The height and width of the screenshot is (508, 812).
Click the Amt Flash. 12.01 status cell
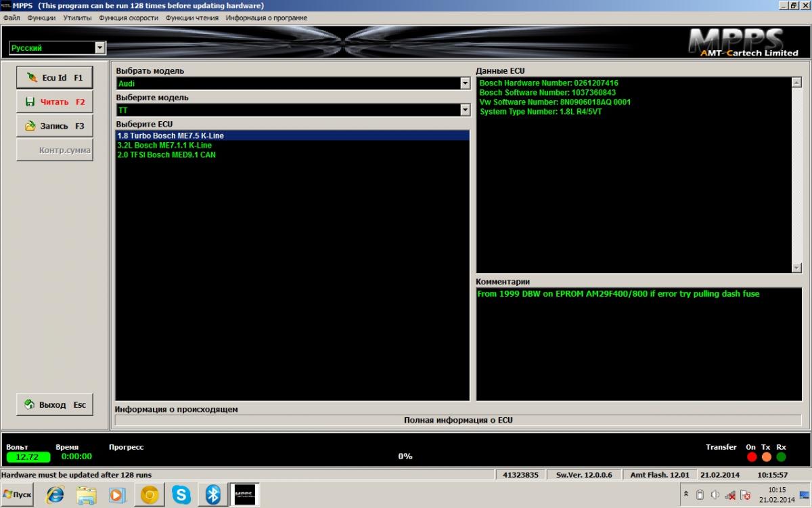click(660, 475)
